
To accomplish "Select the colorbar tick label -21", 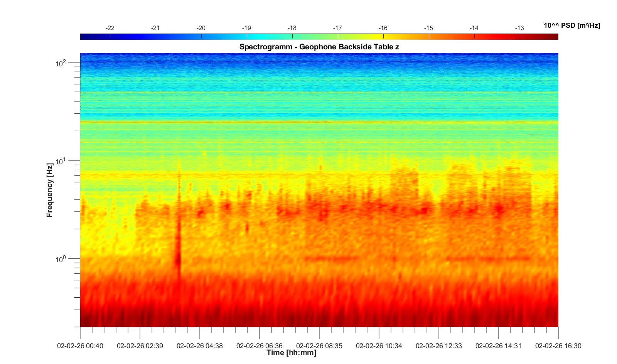I will 155,28.
